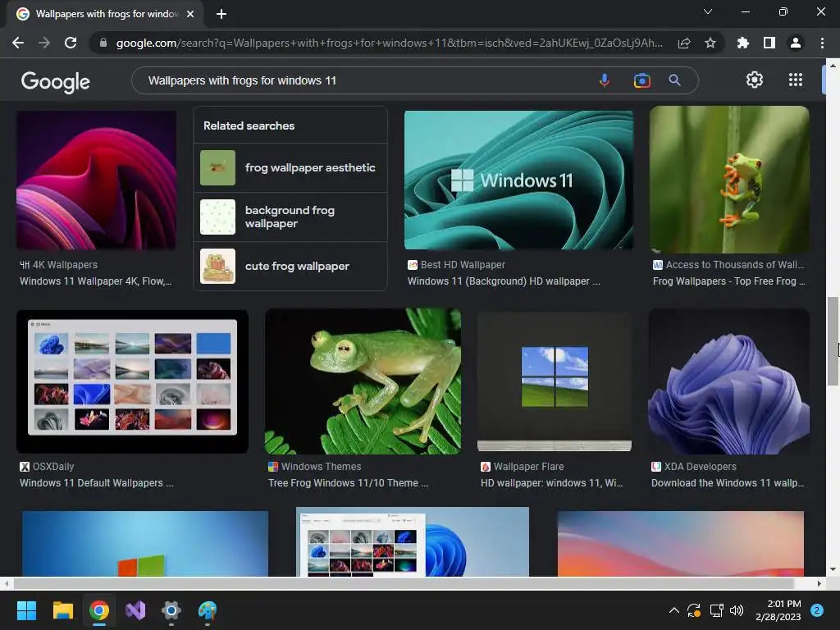Select related search cute frog wallpaper

pyautogui.click(x=290, y=267)
